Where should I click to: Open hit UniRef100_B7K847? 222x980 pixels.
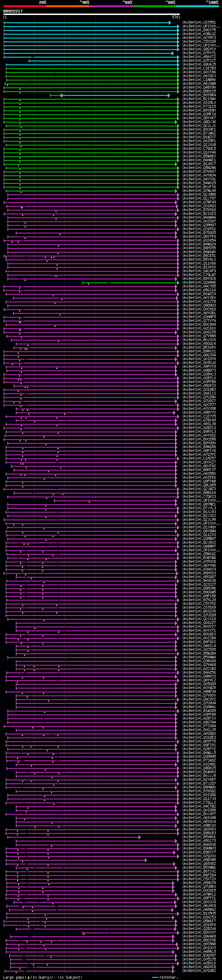tap(199, 171)
